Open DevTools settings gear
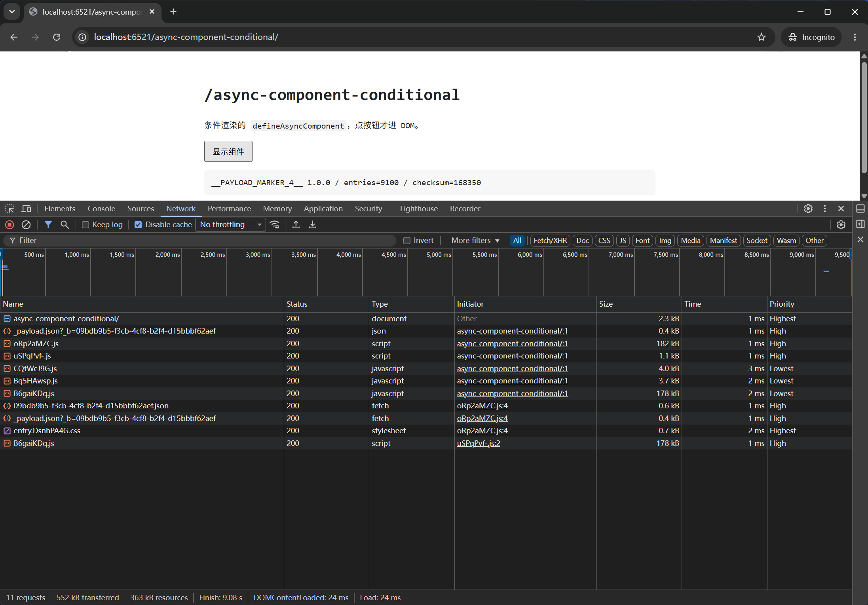 808,209
